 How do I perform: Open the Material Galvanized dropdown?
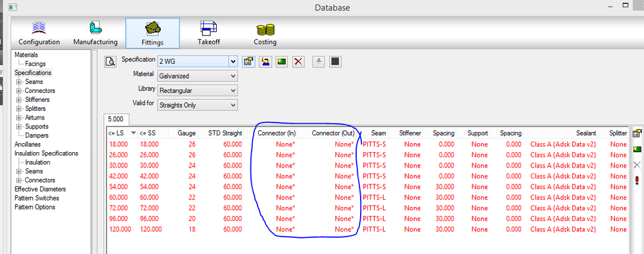click(234, 76)
